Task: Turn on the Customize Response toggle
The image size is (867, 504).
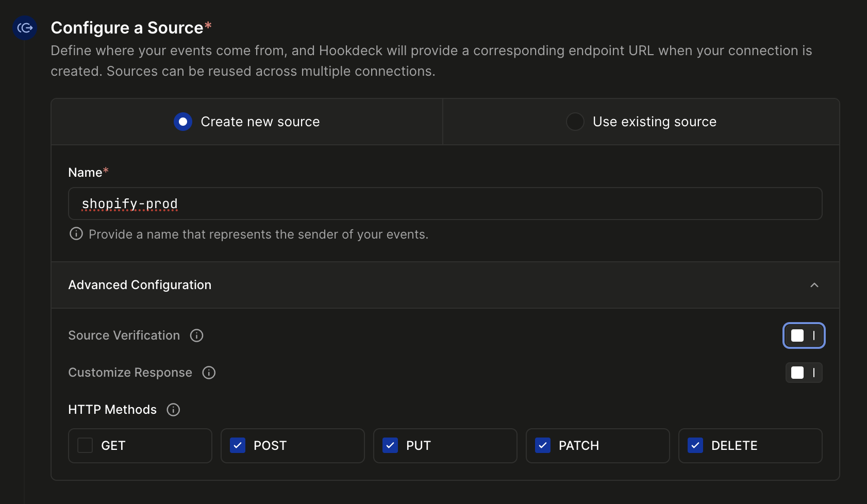Action: click(x=804, y=373)
